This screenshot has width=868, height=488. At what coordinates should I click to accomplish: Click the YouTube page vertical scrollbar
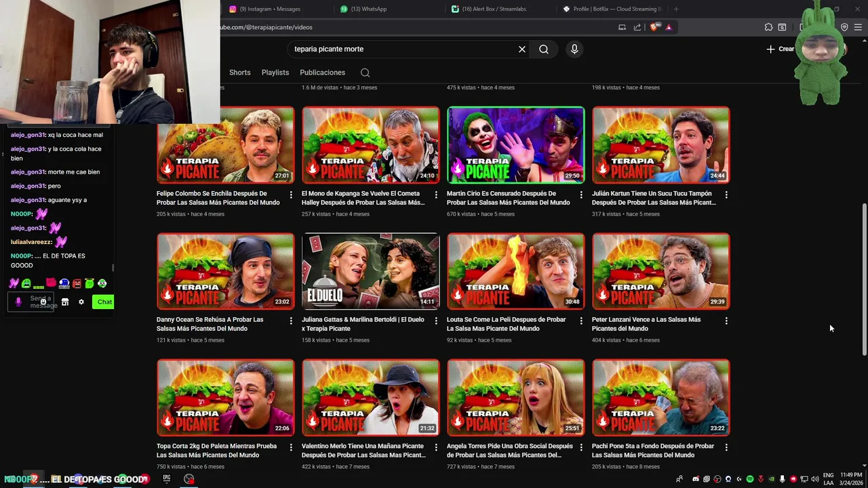[x=864, y=278]
